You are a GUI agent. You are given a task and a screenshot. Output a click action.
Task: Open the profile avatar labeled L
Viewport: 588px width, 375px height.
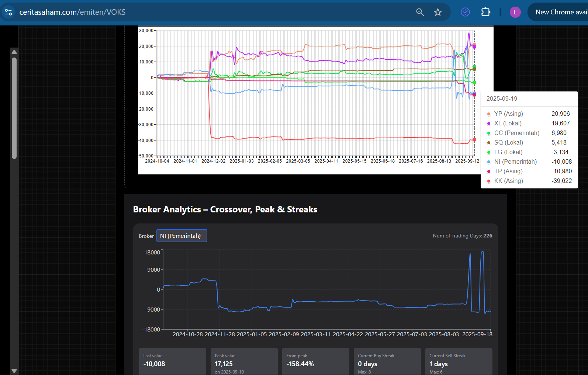click(515, 12)
